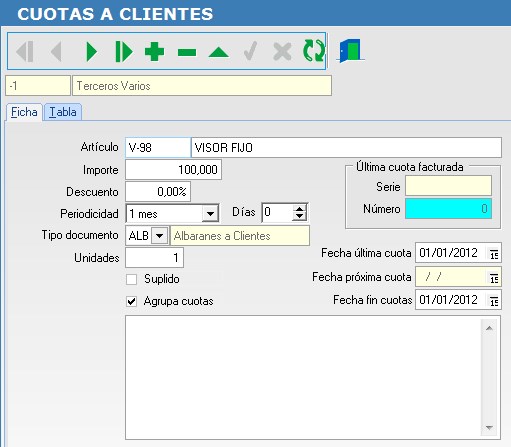The image size is (511, 447).
Task: Open calendar for Fecha fin cuotas
Action: [x=494, y=300]
